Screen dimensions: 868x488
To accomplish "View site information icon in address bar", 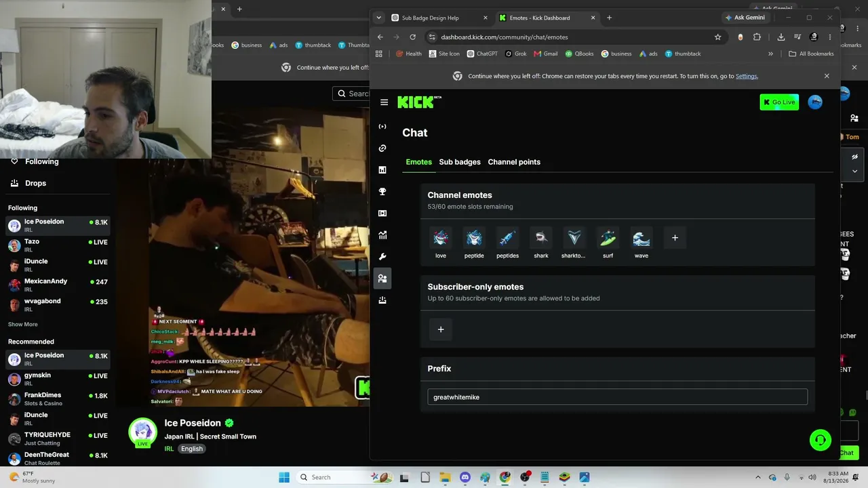I will click(x=432, y=37).
